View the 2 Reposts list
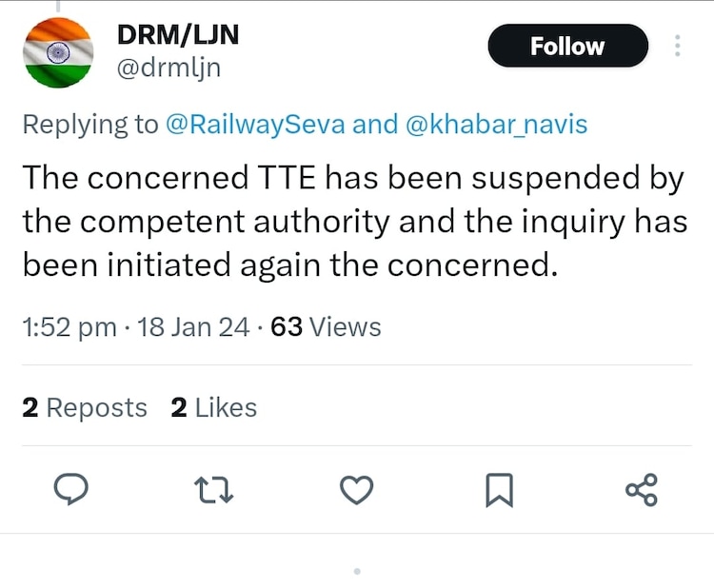 84,407
